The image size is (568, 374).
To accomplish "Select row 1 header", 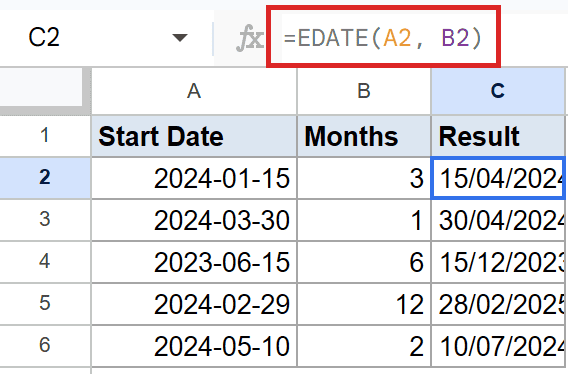I will [x=45, y=136].
